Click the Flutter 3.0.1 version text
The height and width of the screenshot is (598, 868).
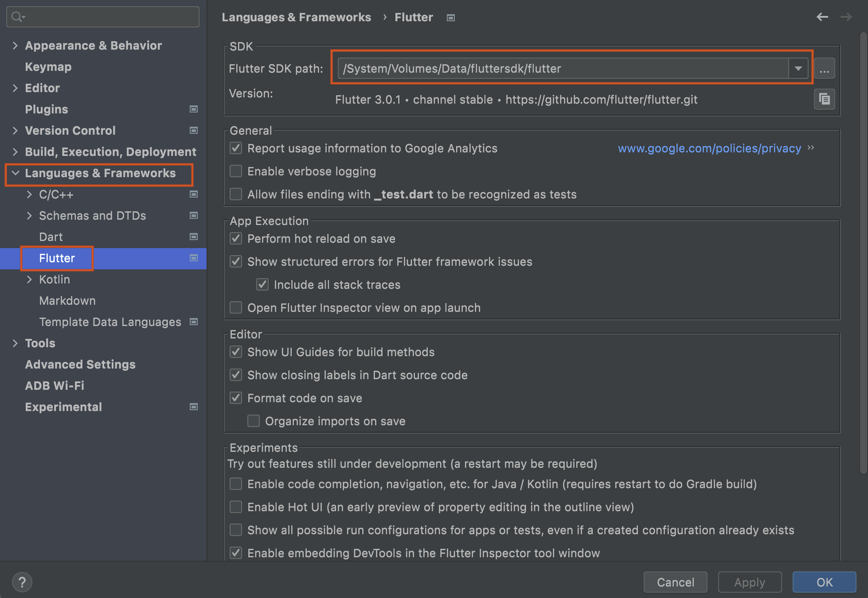coord(516,100)
